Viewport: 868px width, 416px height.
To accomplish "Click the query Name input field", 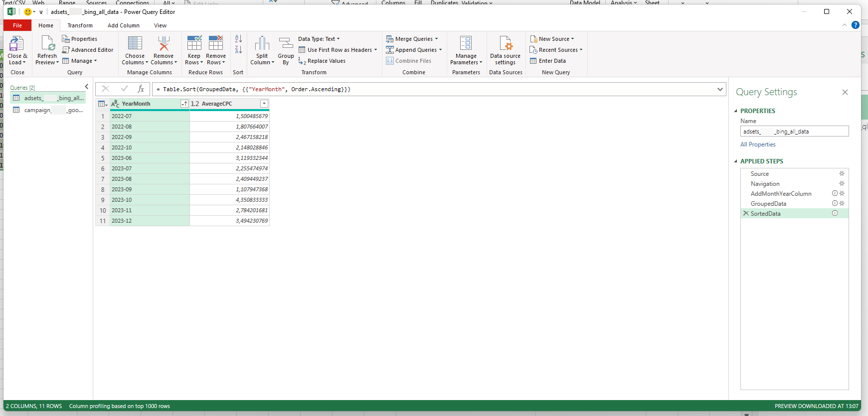I will pyautogui.click(x=794, y=132).
